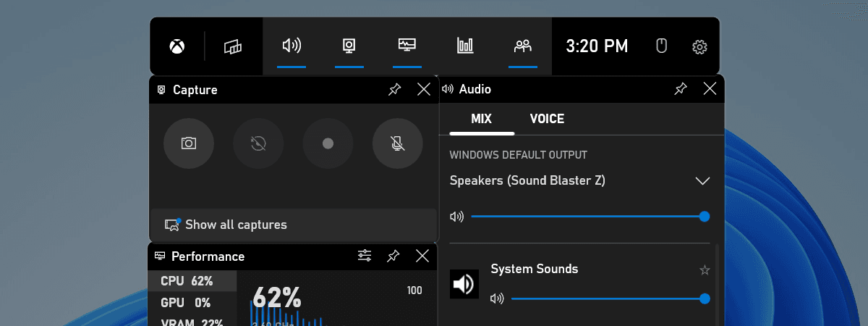The width and height of the screenshot is (868, 326).
Task: Start recording with the record button
Action: pos(328,143)
